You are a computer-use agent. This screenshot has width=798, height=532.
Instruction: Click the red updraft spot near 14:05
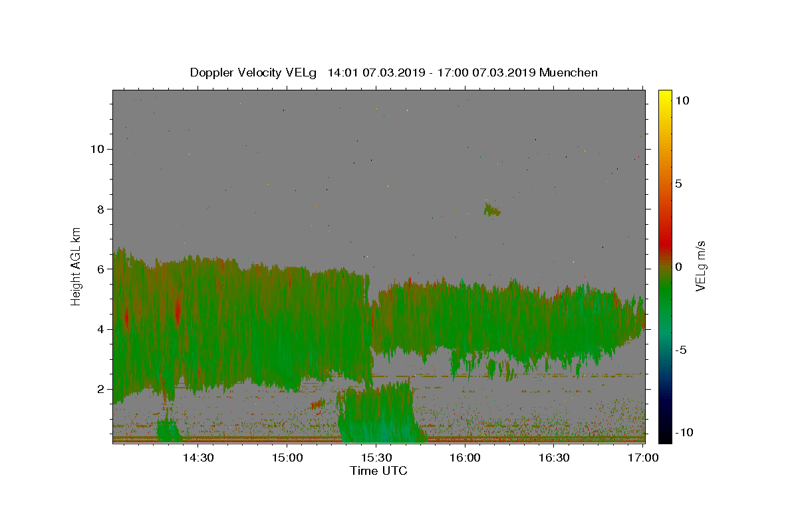coord(126,317)
